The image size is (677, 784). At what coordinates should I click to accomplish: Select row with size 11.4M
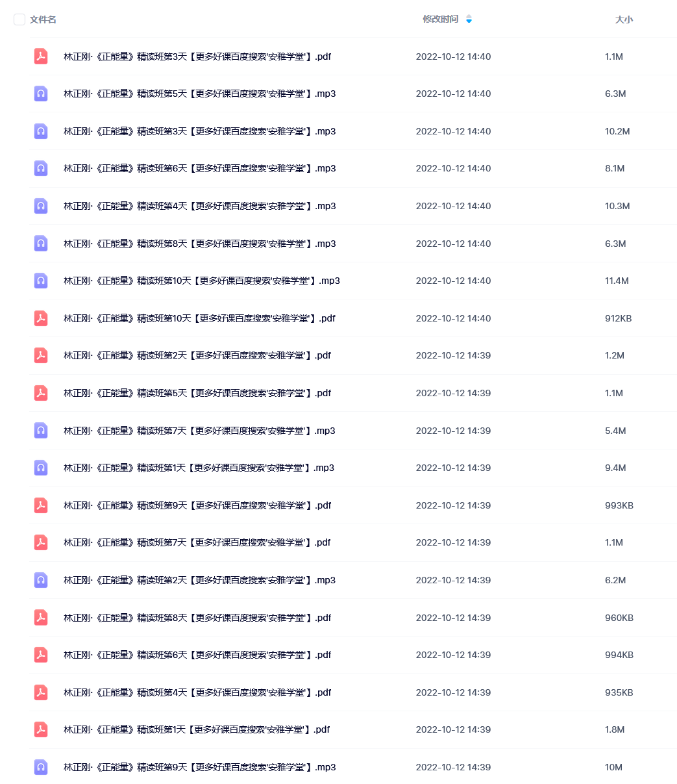[x=344, y=281]
